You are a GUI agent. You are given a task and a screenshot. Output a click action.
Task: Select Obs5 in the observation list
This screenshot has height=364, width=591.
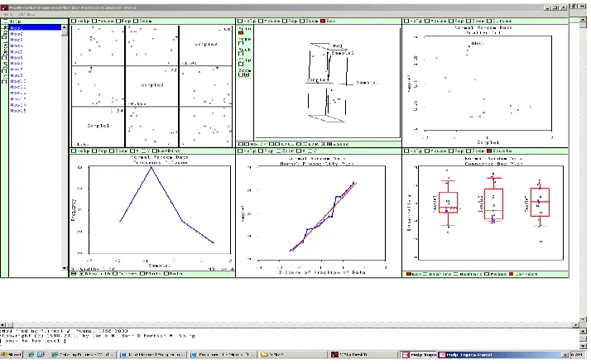[x=35, y=51]
